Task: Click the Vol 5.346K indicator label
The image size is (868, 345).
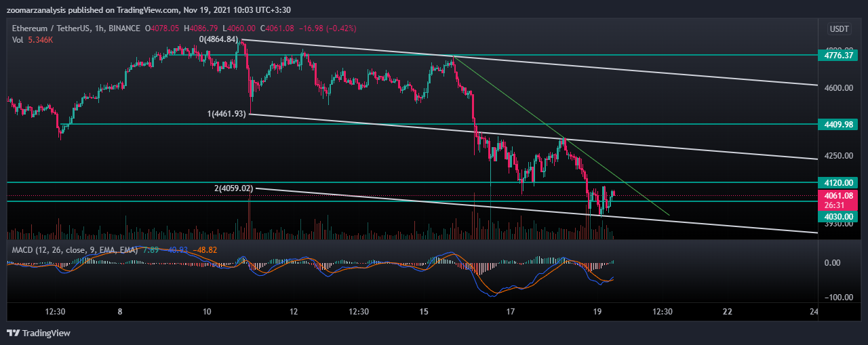Action: coord(33,39)
